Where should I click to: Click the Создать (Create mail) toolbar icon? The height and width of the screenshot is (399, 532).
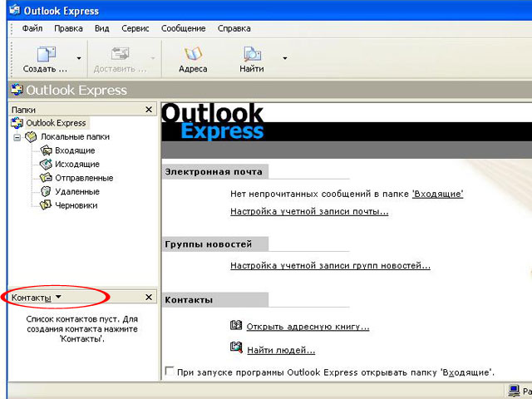46,56
